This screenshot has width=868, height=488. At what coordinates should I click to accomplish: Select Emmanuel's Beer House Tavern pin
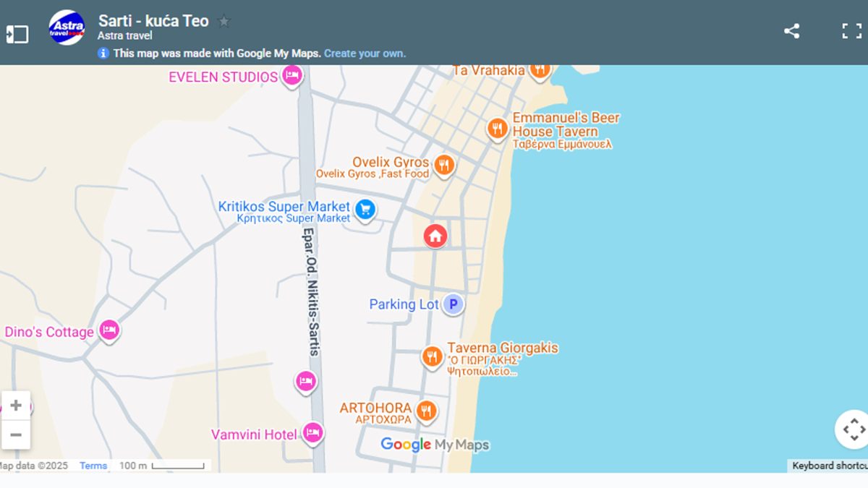click(x=497, y=129)
